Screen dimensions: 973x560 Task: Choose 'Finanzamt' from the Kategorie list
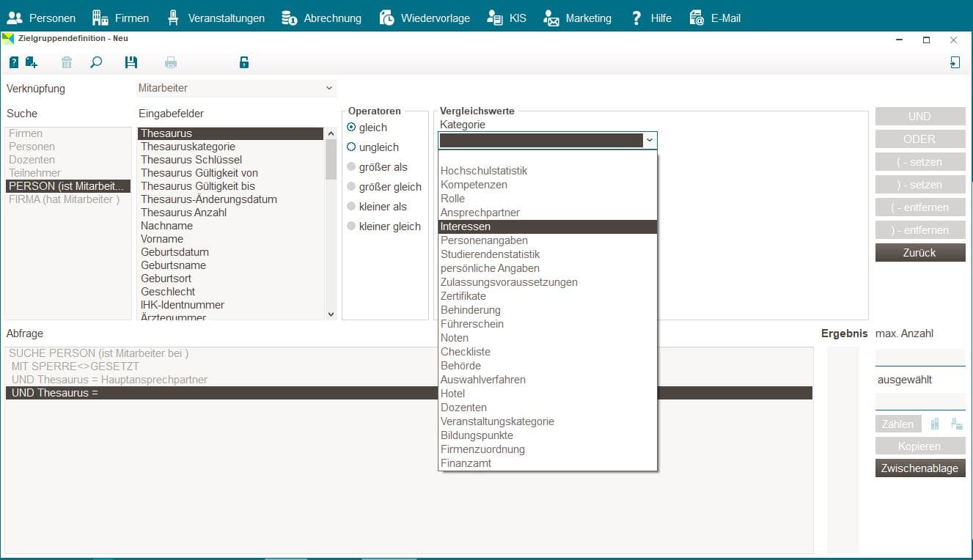click(x=548, y=463)
